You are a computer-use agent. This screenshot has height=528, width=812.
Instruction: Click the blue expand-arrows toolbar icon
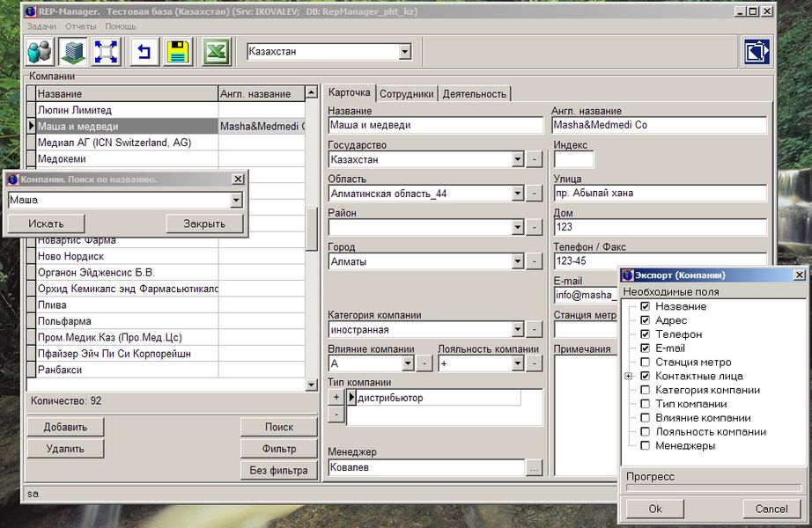pyautogui.click(x=106, y=53)
